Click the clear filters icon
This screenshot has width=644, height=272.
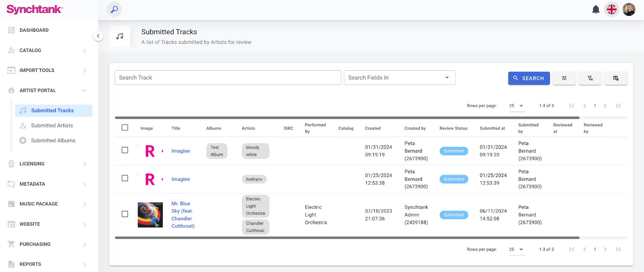pyautogui.click(x=590, y=78)
